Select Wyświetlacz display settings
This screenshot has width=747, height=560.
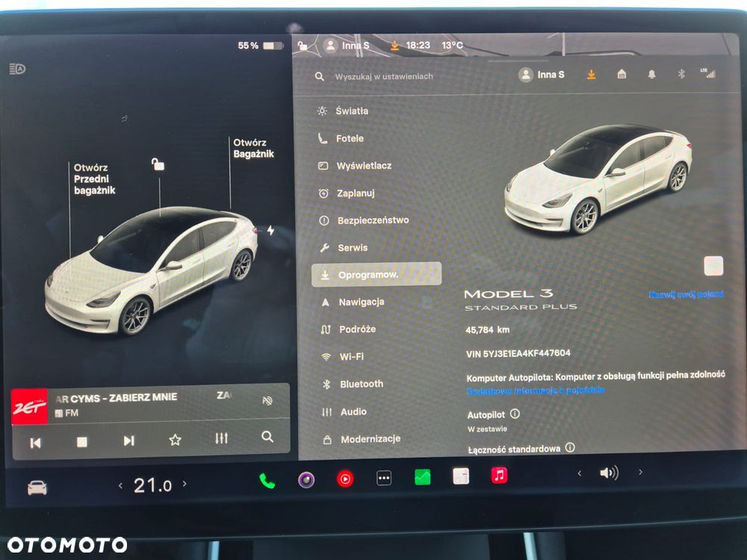point(354,166)
